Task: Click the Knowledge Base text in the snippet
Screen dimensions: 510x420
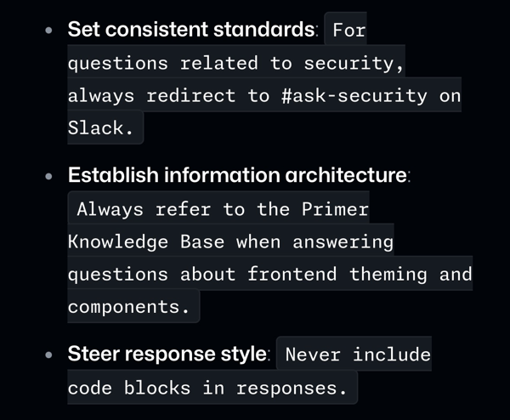Action: (x=146, y=242)
